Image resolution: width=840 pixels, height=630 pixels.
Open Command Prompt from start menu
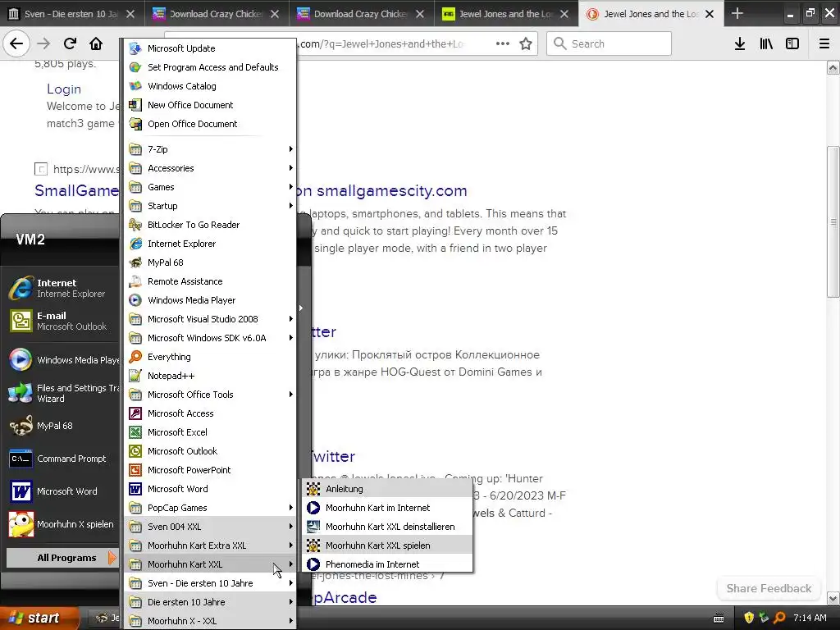pos(62,459)
